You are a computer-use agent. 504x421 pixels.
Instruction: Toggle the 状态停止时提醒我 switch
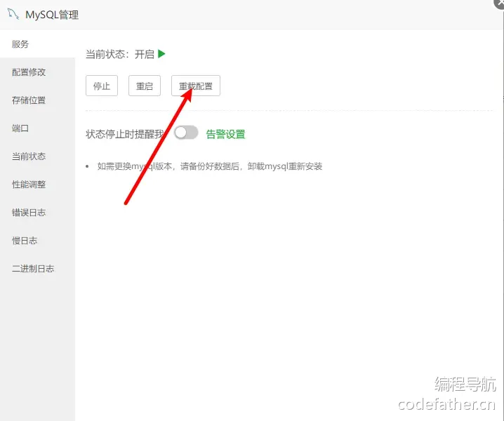pyautogui.click(x=186, y=133)
